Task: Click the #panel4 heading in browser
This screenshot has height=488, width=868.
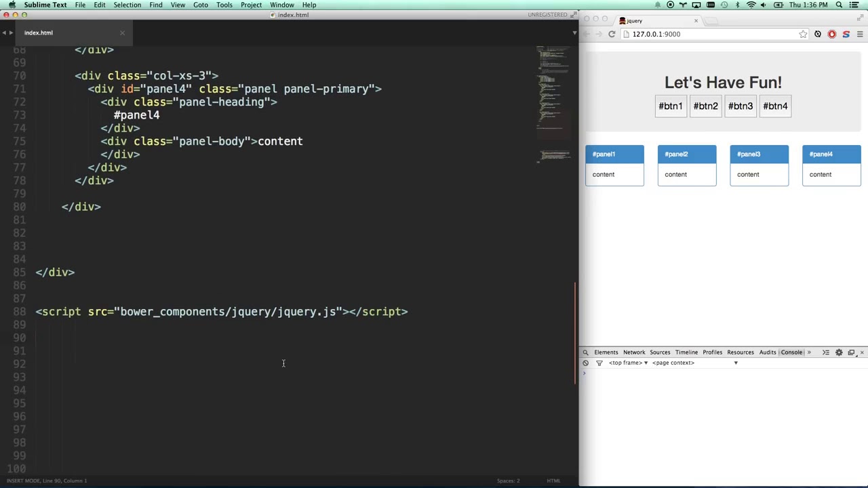Action: (831, 154)
